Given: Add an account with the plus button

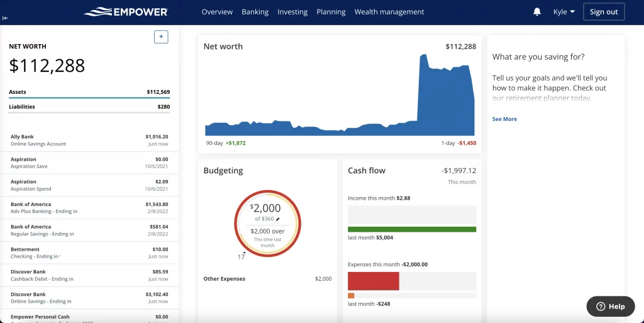Looking at the screenshot, I should click(x=161, y=37).
